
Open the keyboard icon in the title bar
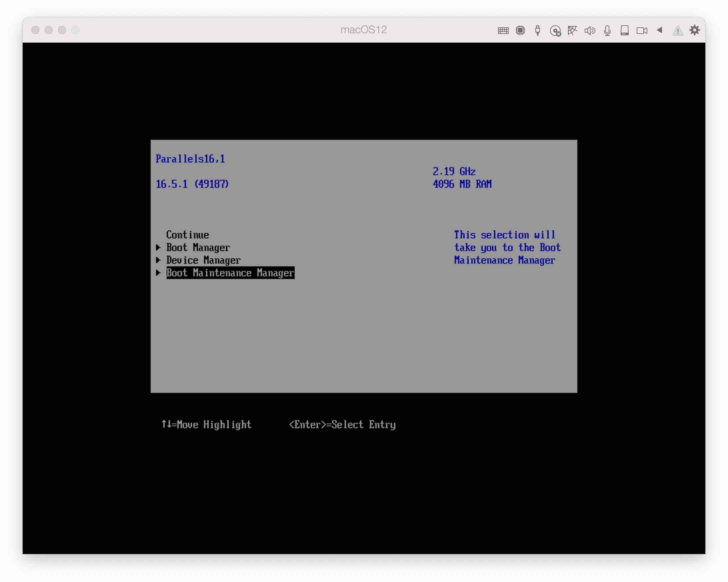pyautogui.click(x=503, y=30)
